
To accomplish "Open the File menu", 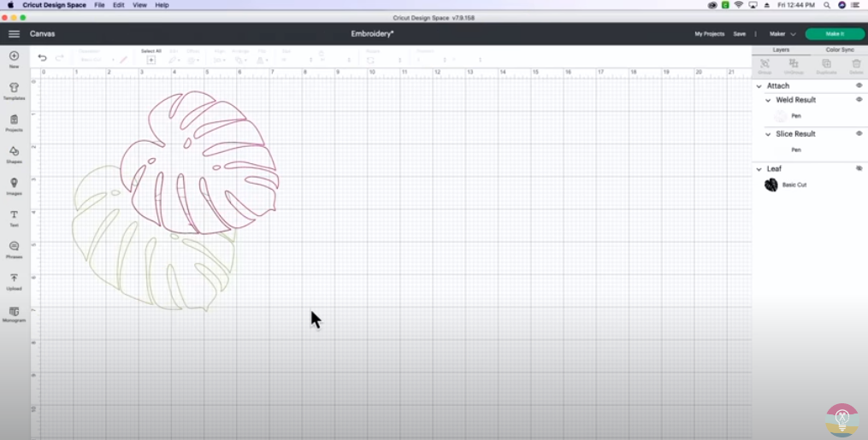I will pyautogui.click(x=99, y=5).
